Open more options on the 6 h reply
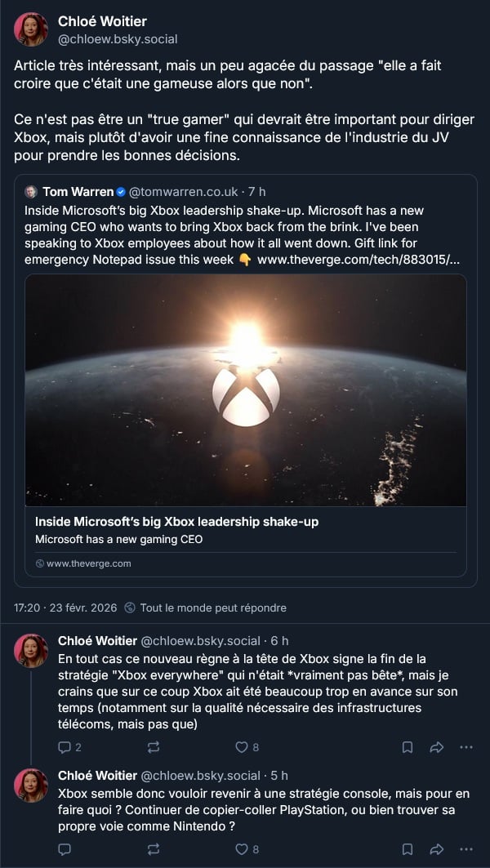This screenshot has width=490, height=868. tap(466, 746)
